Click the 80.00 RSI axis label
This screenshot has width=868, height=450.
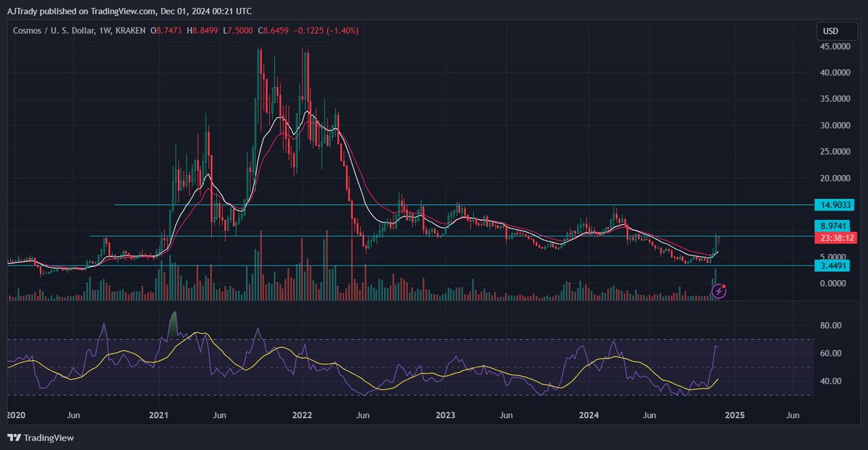coord(830,326)
